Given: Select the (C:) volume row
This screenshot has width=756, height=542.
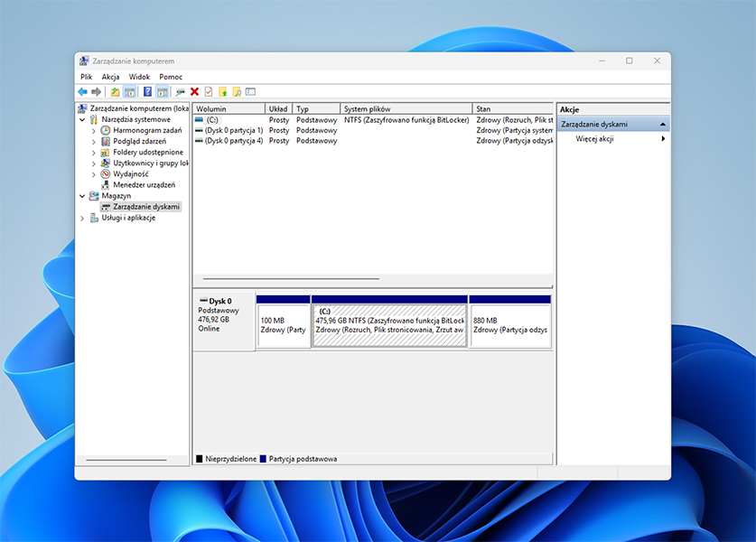Looking at the screenshot, I should [373, 120].
